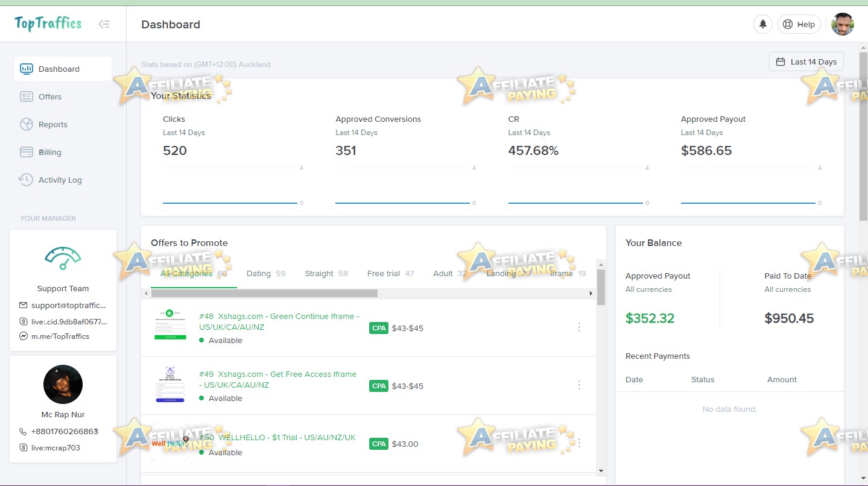Collapse the sidebar with the arrow icon
Image resolution: width=868 pixels, height=486 pixels.
point(104,24)
